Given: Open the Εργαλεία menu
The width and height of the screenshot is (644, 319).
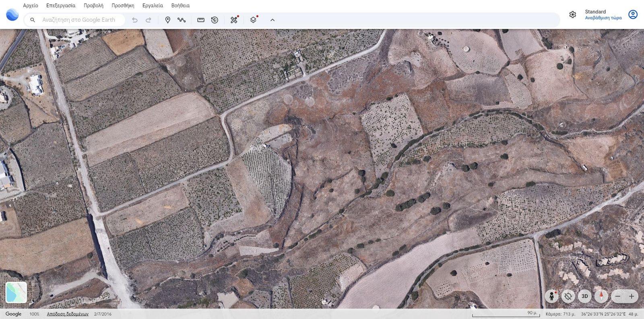Looking at the screenshot, I should (x=153, y=6).
